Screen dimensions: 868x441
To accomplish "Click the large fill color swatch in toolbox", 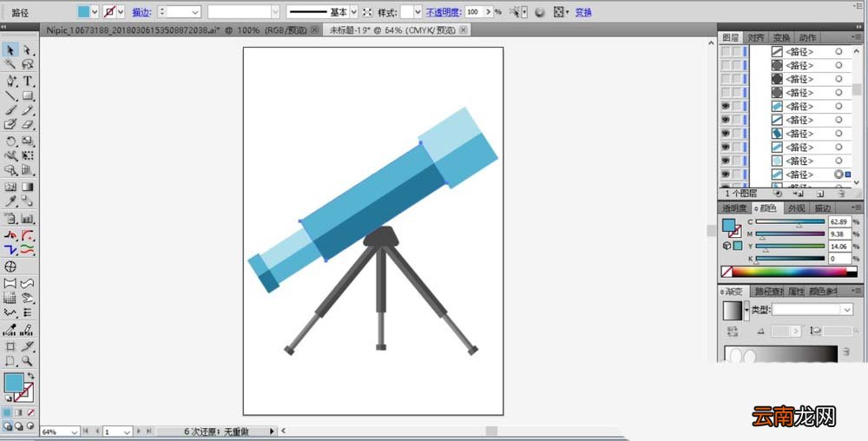I will coord(13,383).
